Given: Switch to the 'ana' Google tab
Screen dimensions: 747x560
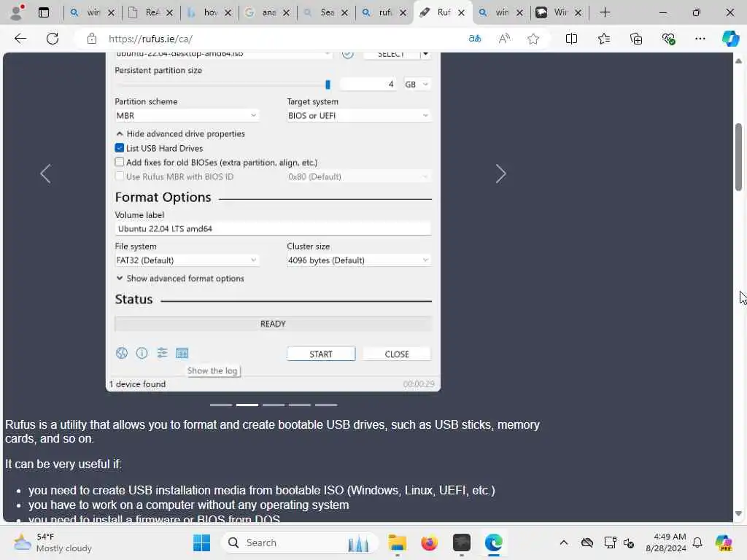Looking at the screenshot, I should pos(268,12).
